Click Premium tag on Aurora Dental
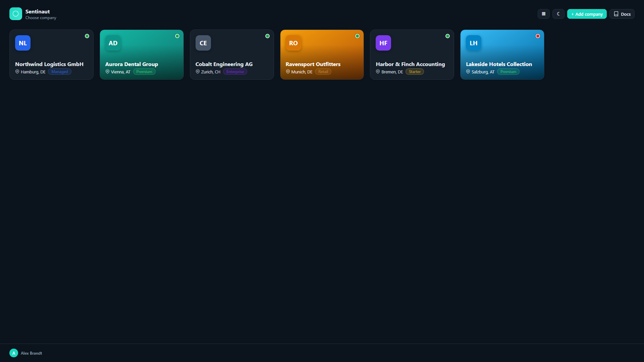 tap(144, 72)
